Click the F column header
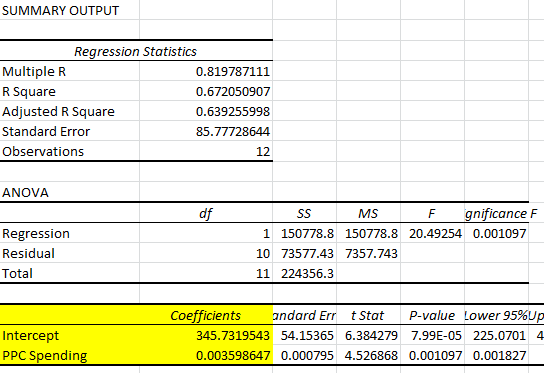Image resolution: width=544 pixels, height=373 pixels. [x=432, y=213]
